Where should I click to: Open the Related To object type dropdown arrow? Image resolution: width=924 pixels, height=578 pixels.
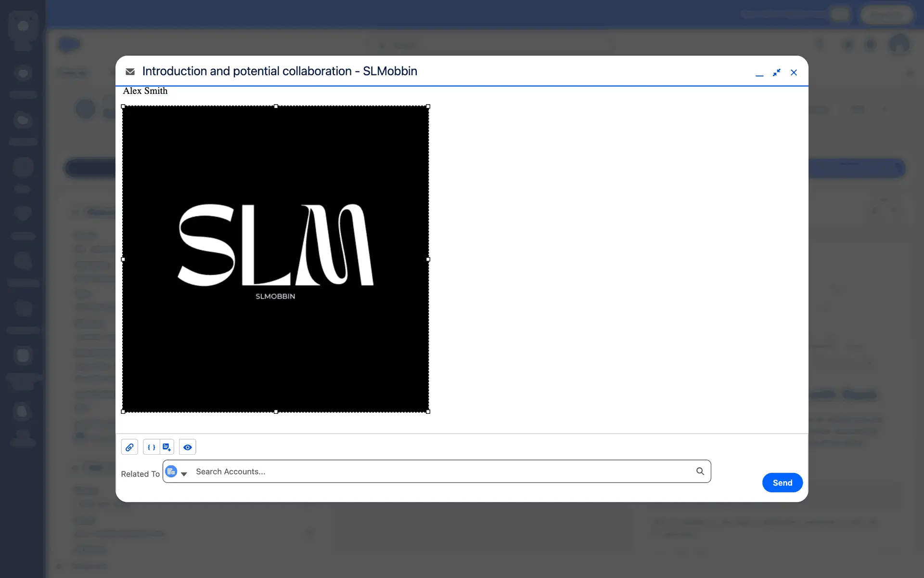[x=184, y=474]
